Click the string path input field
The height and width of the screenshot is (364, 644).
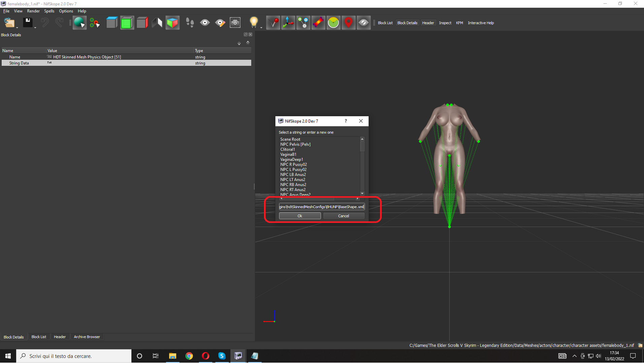click(x=322, y=207)
